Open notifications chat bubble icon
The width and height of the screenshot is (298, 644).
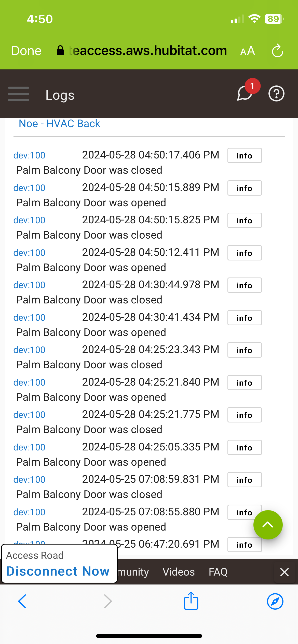point(245,93)
